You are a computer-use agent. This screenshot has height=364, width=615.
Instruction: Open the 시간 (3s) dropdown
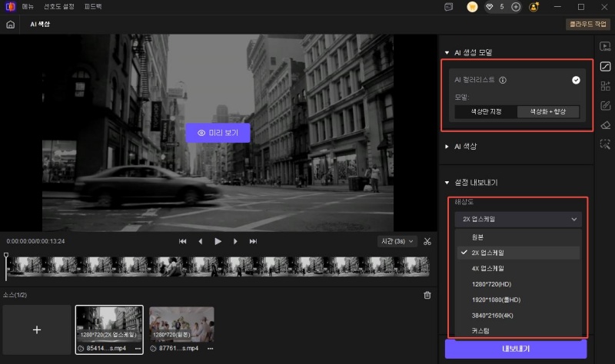pyautogui.click(x=397, y=241)
